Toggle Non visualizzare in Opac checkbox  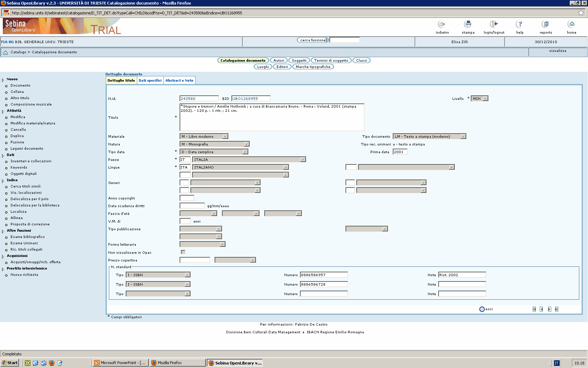tap(183, 252)
